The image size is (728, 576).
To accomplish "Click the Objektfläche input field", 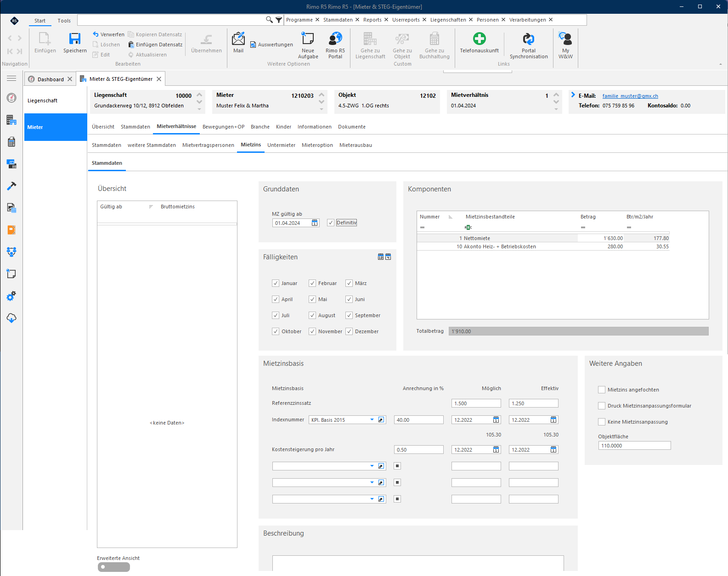I will pos(634,446).
